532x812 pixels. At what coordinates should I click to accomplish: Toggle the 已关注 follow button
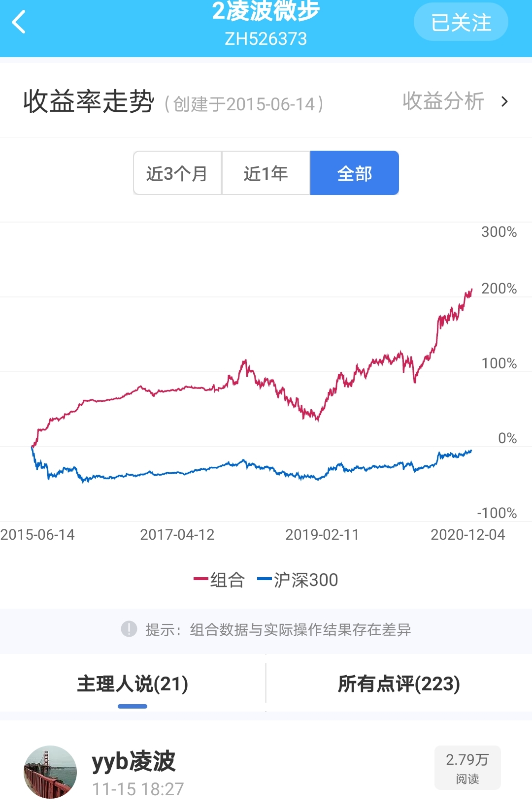[x=461, y=23]
